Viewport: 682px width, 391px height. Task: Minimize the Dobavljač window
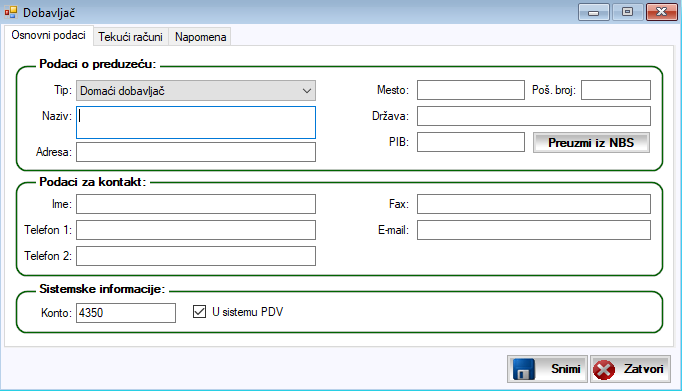pos(594,12)
